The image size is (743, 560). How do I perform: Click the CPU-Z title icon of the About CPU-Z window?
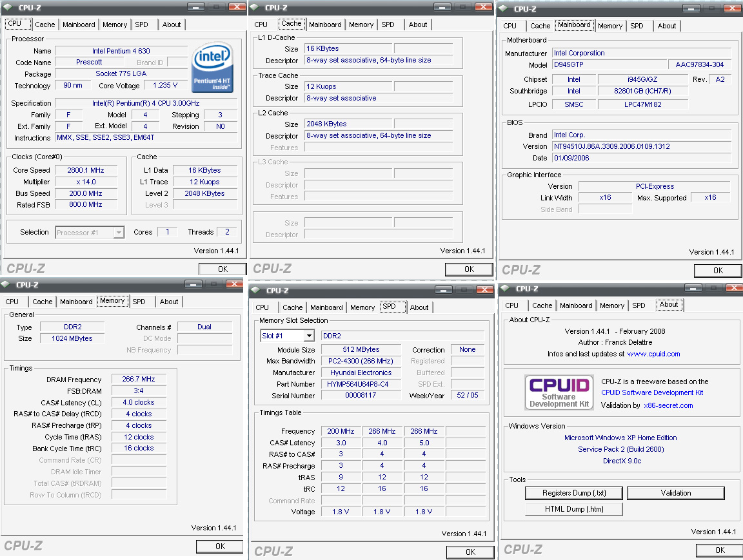coord(505,288)
